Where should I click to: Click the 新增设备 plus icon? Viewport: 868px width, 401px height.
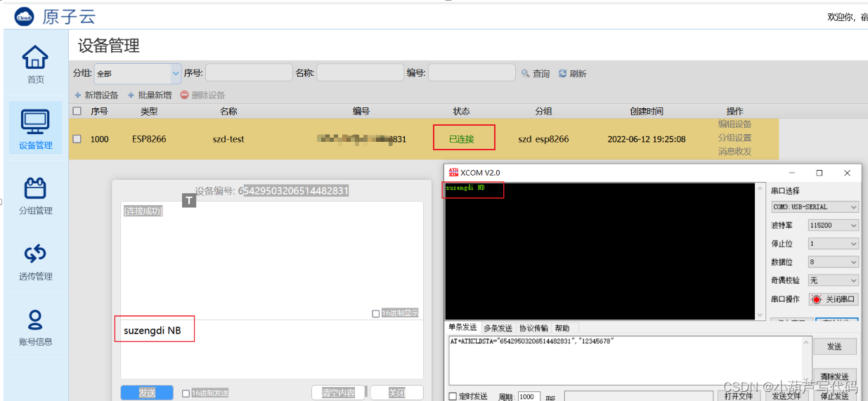coord(78,95)
